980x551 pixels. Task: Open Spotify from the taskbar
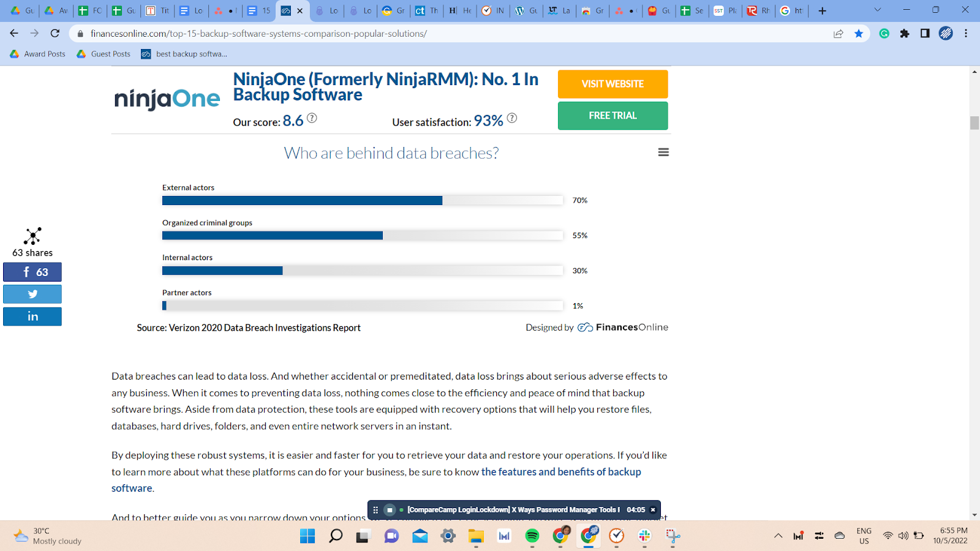pos(532,536)
